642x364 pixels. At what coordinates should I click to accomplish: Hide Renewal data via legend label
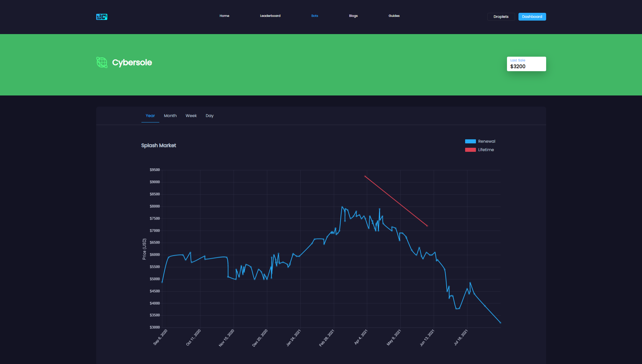point(486,141)
